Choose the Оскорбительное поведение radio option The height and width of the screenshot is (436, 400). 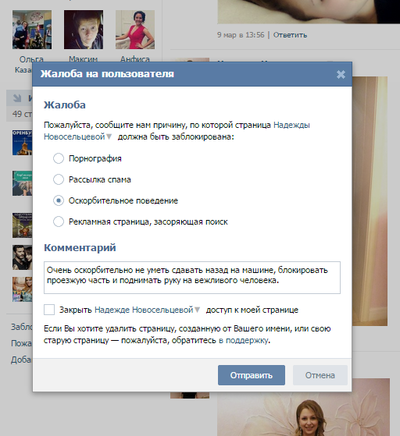[58, 201]
